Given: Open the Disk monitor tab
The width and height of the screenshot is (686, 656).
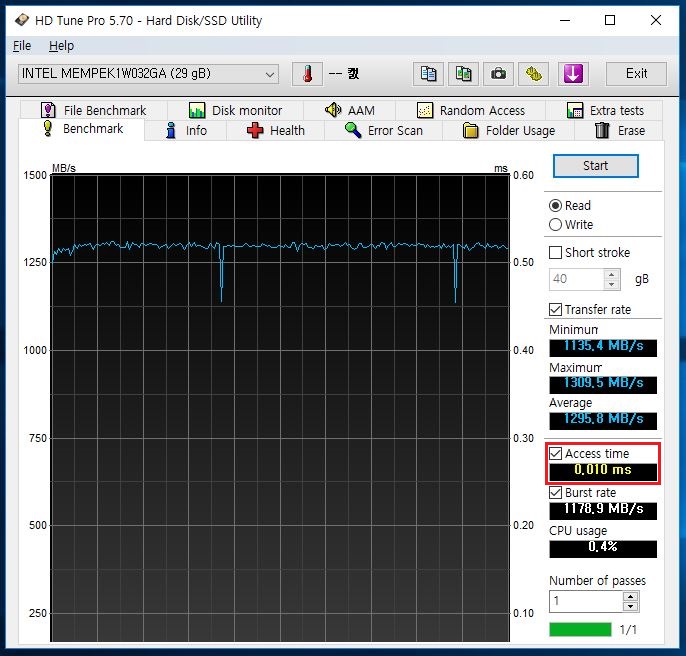Looking at the screenshot, I should pyautogui.click(x=235, y=110).
